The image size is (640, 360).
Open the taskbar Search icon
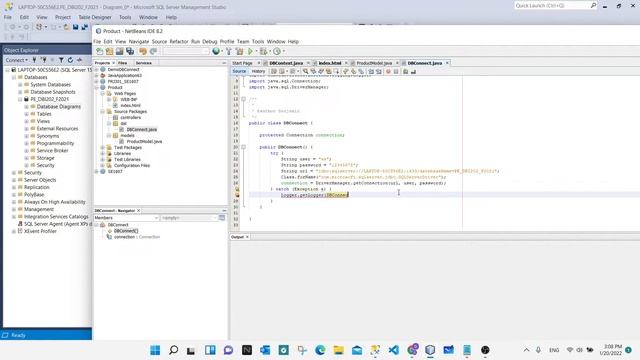[x=173, y=350]
